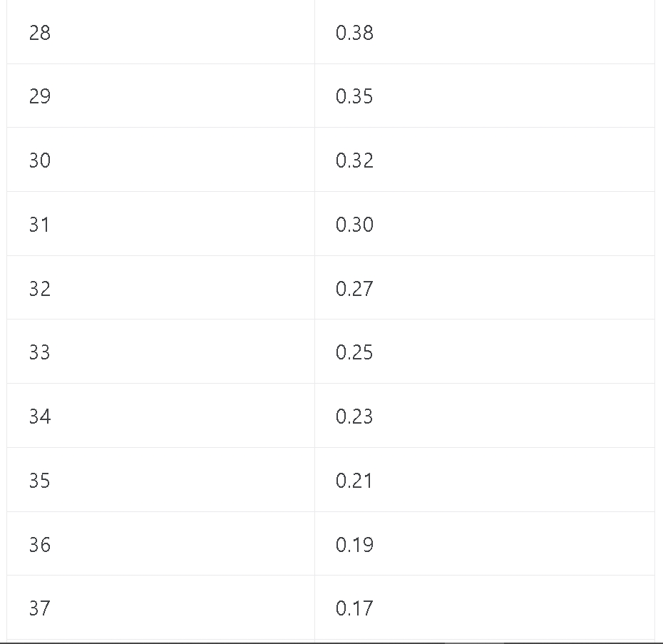Screen dimensions: 663x644
Task: Select the cell labeled 32
Action: pyautogui.click(x=160, y=287)
